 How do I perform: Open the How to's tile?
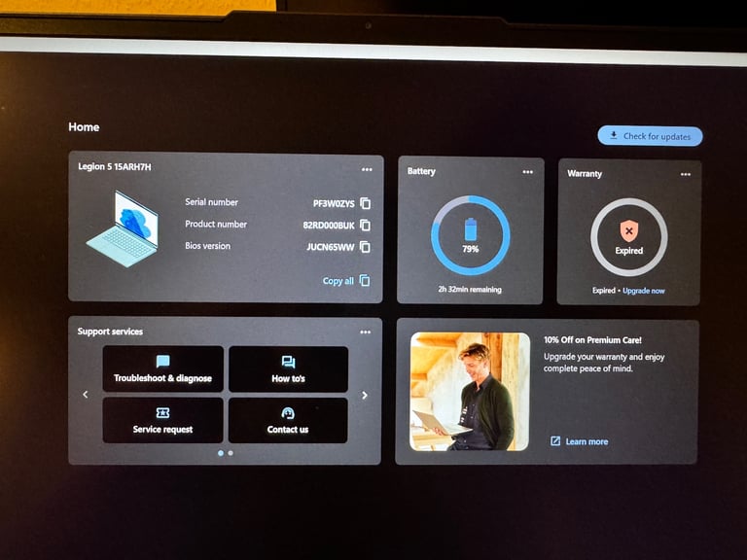(288, 369)
